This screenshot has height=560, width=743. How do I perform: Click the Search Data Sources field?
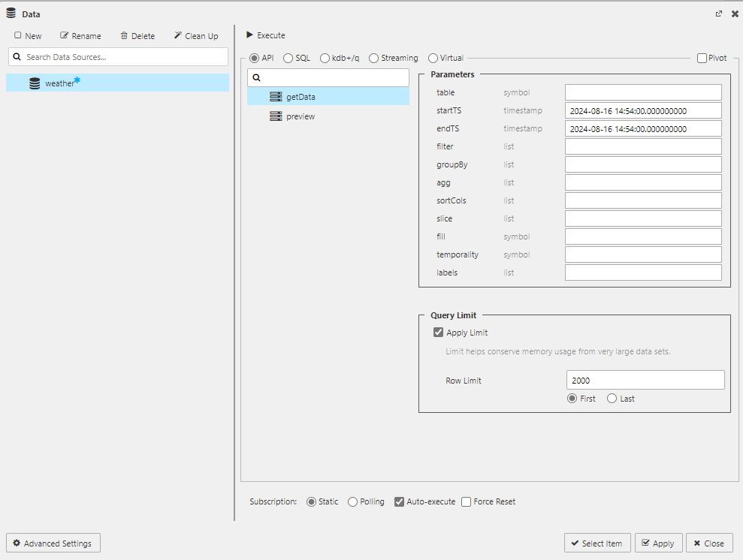tap(118, 56)
